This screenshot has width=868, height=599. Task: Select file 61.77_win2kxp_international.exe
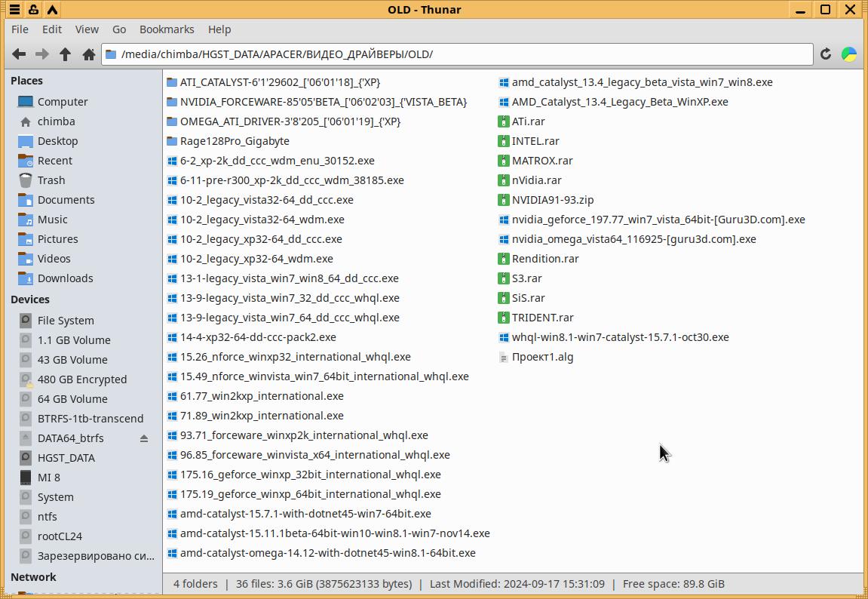tap(262, 396)
